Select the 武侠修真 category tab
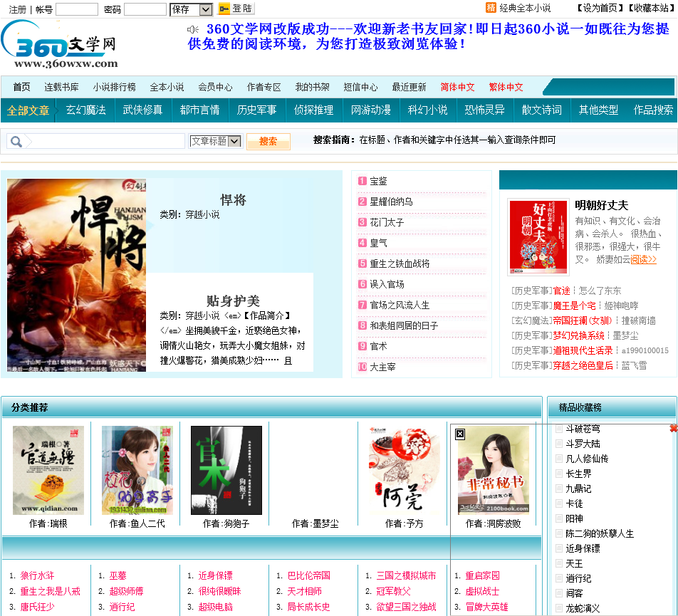 pos(142,110)
